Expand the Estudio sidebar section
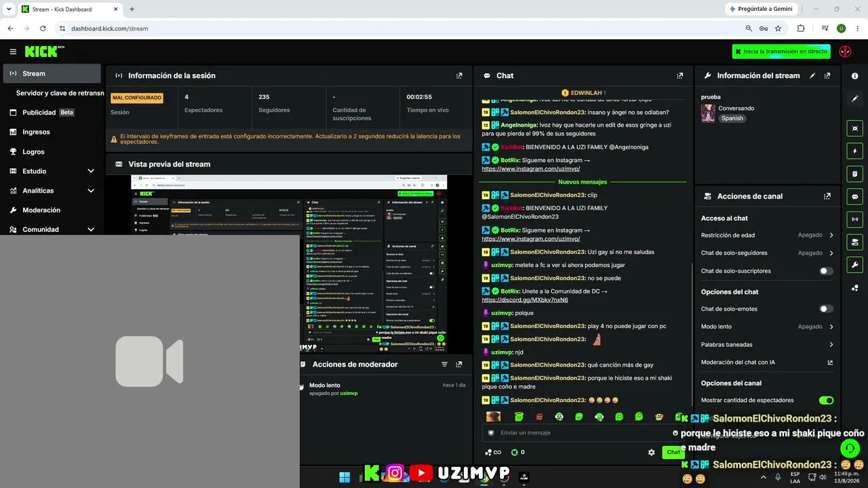 point(52,171)
